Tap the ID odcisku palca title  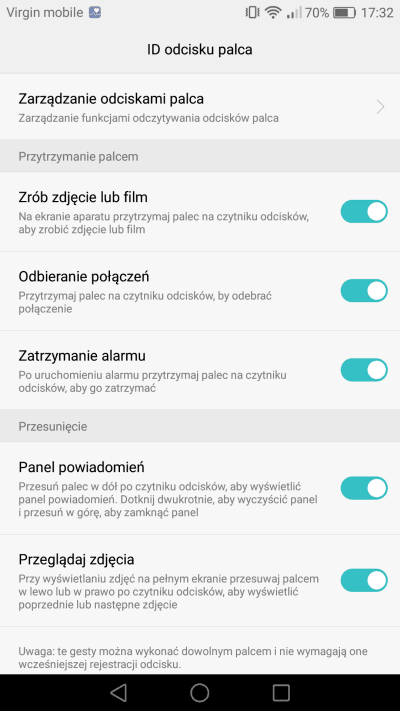(200, 49)
